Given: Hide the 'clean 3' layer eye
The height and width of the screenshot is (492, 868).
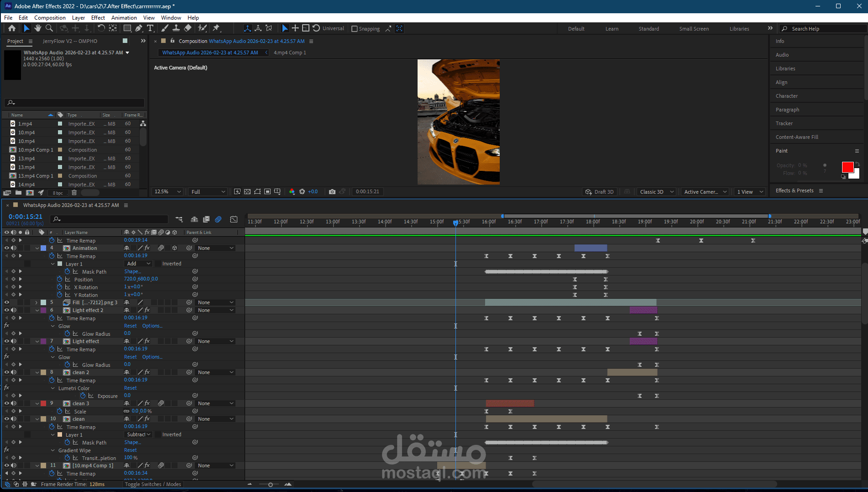Looking at the screenshot, I should click(x=7, y=403).
